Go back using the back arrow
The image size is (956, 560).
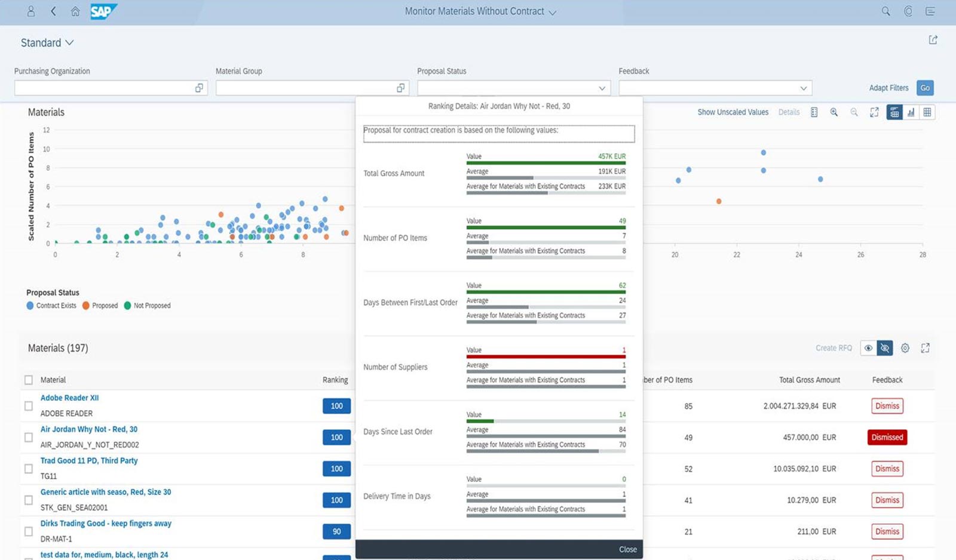coord(53,11)
